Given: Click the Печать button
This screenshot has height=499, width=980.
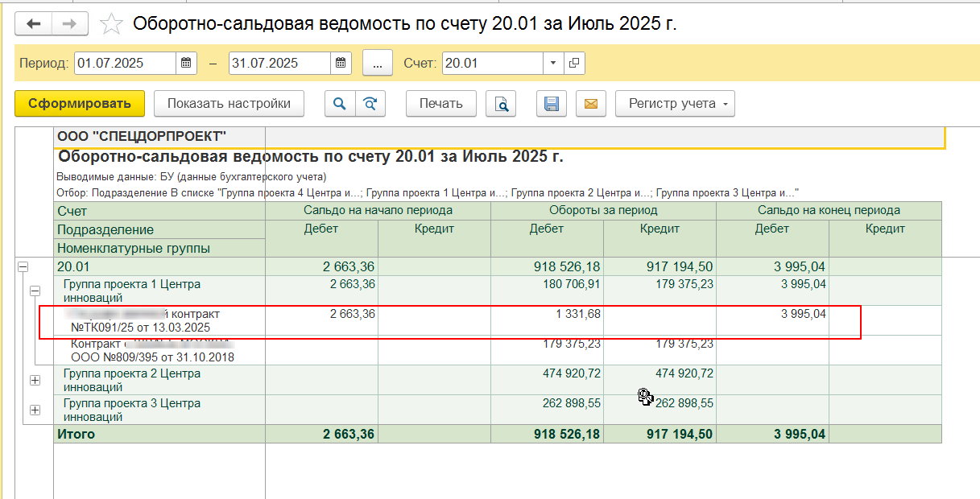Looking at the screenshot, I should pyautogui.click(x=440, y=103).
